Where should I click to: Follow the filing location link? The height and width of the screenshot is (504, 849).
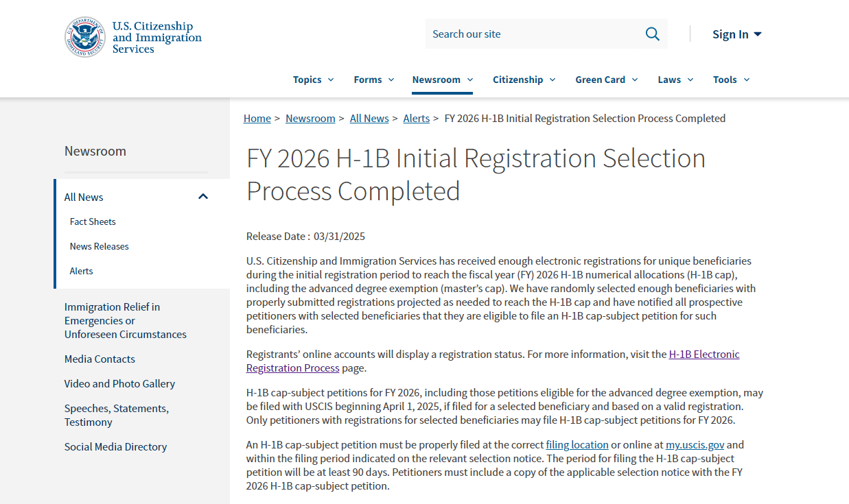click(x=577, y=444)
